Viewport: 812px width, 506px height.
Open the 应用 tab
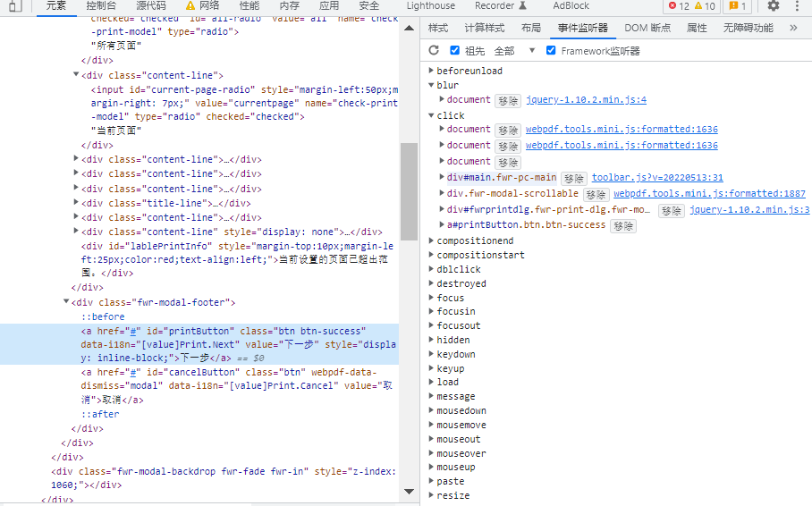[329, 5]
